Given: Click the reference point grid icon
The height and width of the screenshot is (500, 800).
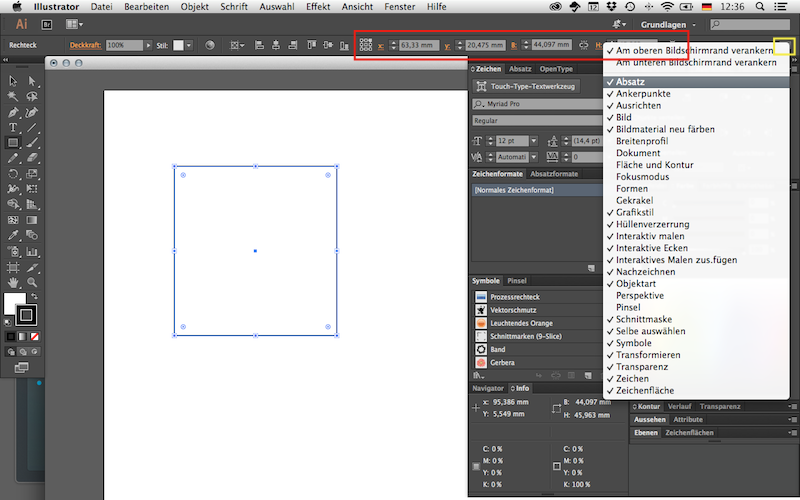Looking at the screenshot, I should [366, 45].
